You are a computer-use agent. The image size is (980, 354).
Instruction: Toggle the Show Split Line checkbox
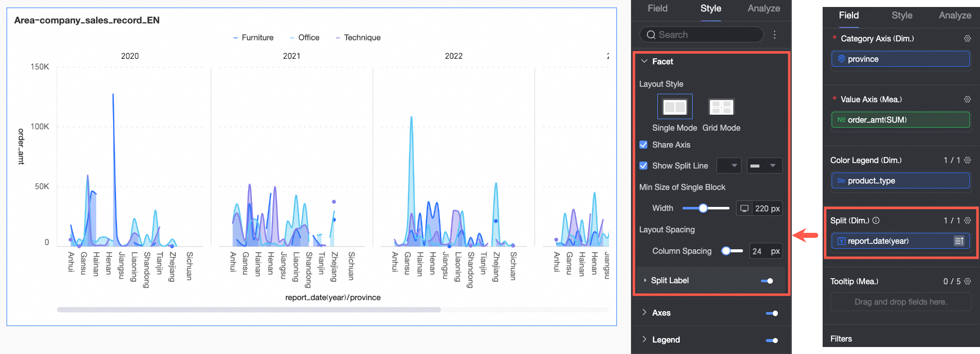click(x=643, y=166)
